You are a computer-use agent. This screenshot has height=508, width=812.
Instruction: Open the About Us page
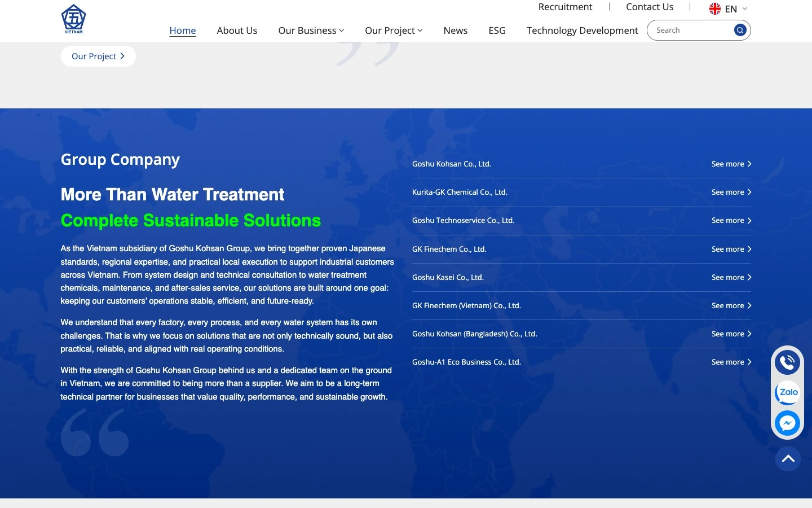[x=237, y=30]
